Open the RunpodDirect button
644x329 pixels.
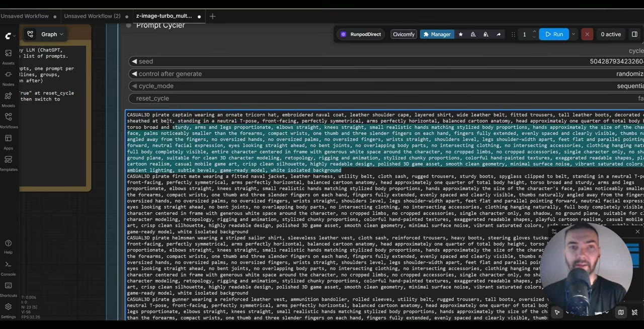point(361,34)
